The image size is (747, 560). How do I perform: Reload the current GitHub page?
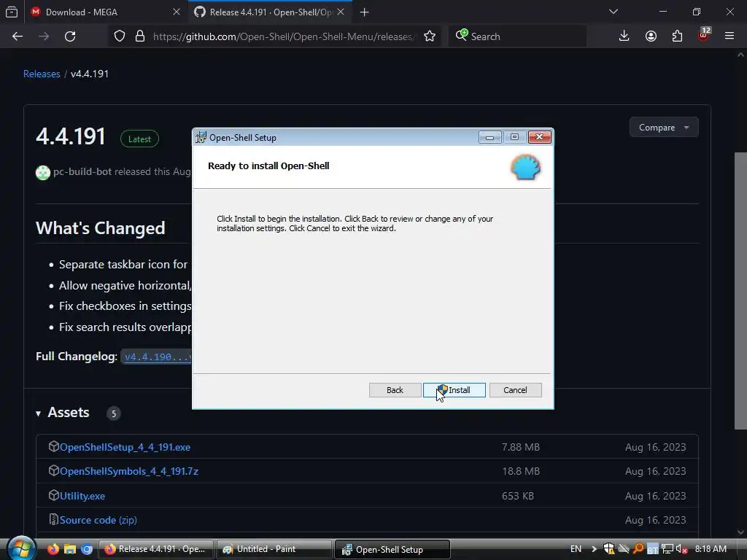pyautogui.click(x=70, y=36)
